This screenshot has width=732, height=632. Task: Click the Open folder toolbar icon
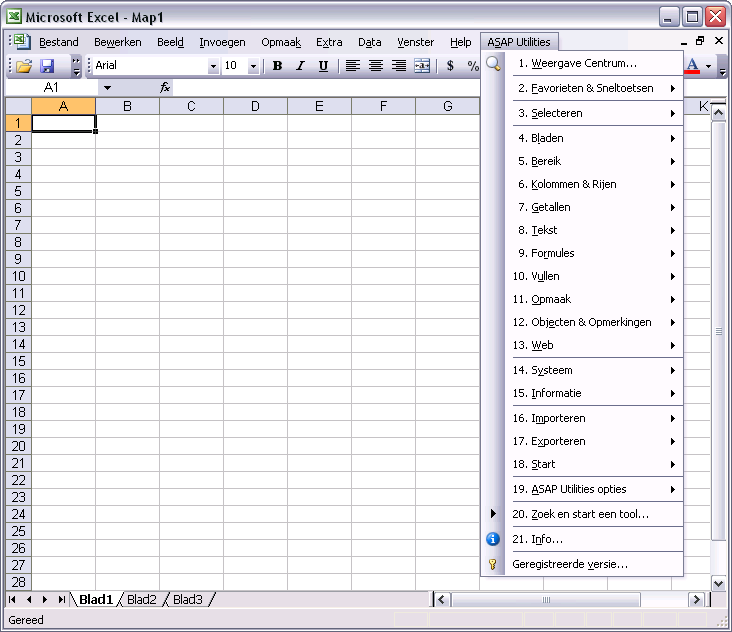24,66
